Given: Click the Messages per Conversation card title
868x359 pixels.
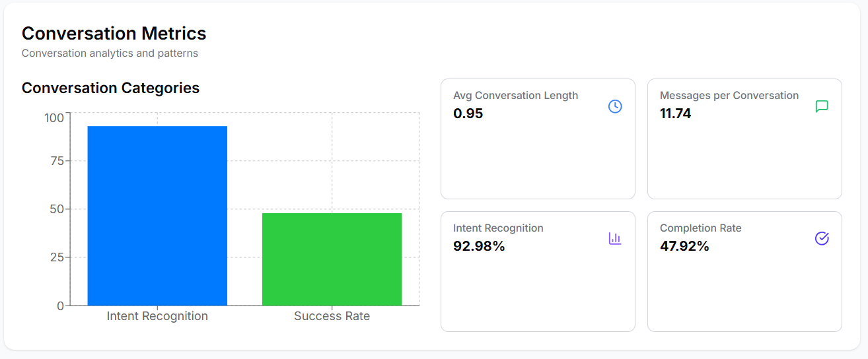Looking at the screenshot, I should click(729, 96).
